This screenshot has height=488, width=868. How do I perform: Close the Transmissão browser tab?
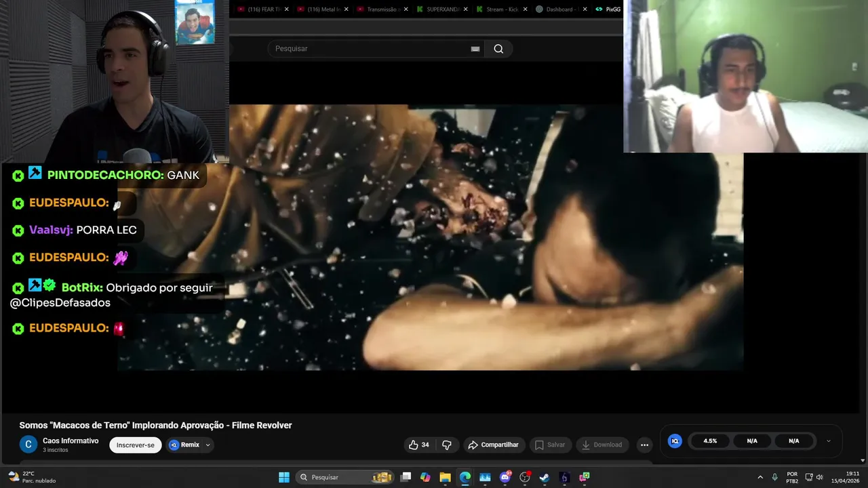point(406,9)
